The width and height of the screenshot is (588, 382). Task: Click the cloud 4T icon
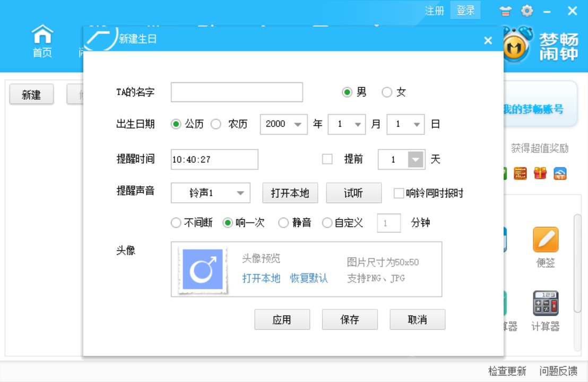coord(560,173)
